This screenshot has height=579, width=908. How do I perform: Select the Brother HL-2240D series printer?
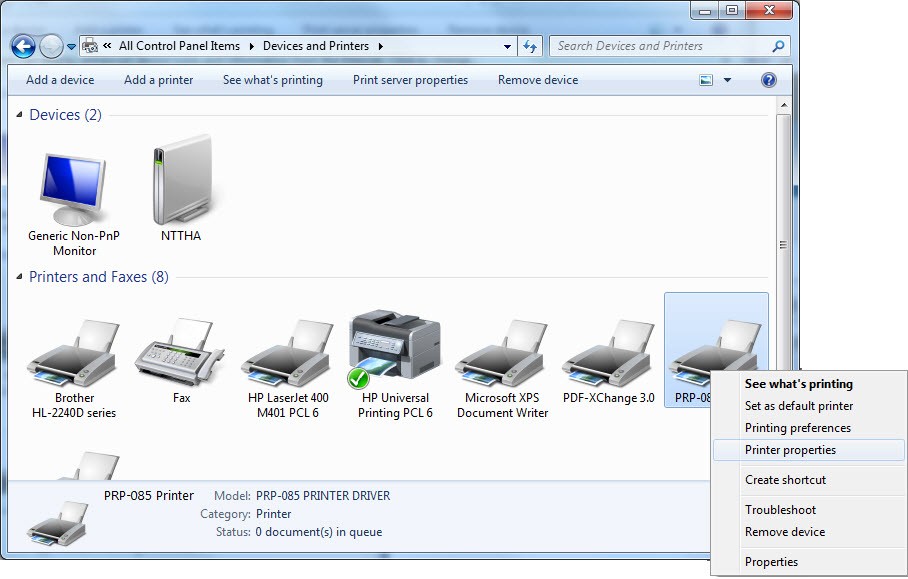(x=74, y=353)
